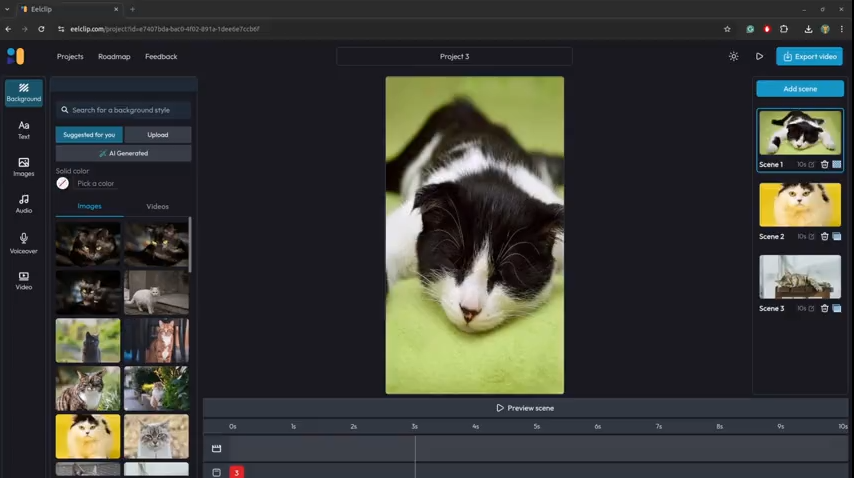Viewport: 854px width, 478px height.
Task: Click the clapperboard track icon in timeline
Action: click(x=216, y=449)
